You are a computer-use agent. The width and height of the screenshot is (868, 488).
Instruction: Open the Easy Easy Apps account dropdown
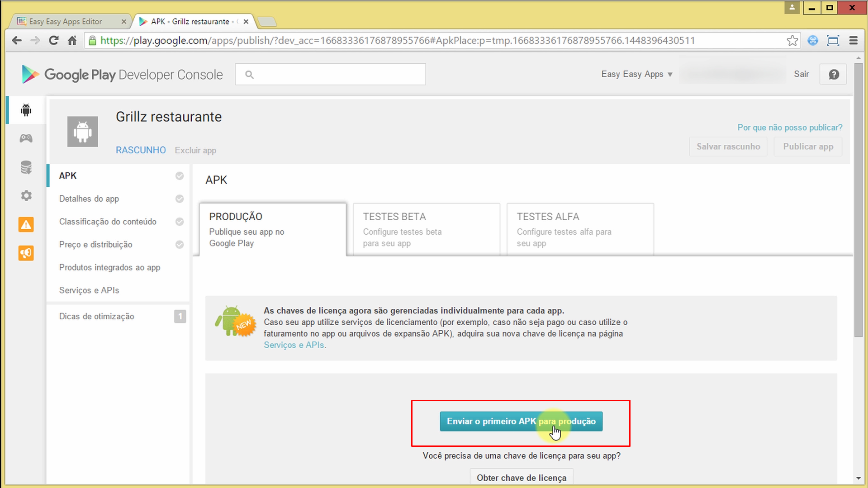tap(636, 74)
